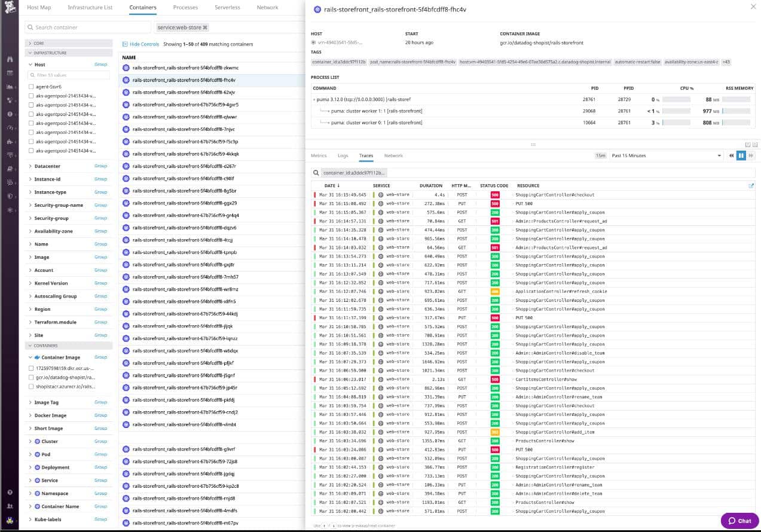The width and height of the screenshot is (761, 532).
Task: Open the Processes tab
Action: pos(185,7)
